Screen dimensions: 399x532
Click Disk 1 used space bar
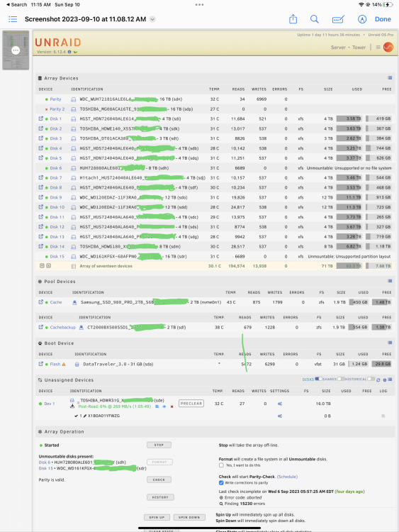pos(349,118)
